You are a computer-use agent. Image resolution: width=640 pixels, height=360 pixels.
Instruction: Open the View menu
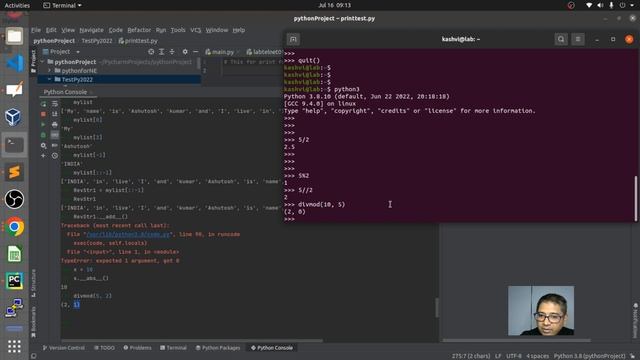point(68,30)
